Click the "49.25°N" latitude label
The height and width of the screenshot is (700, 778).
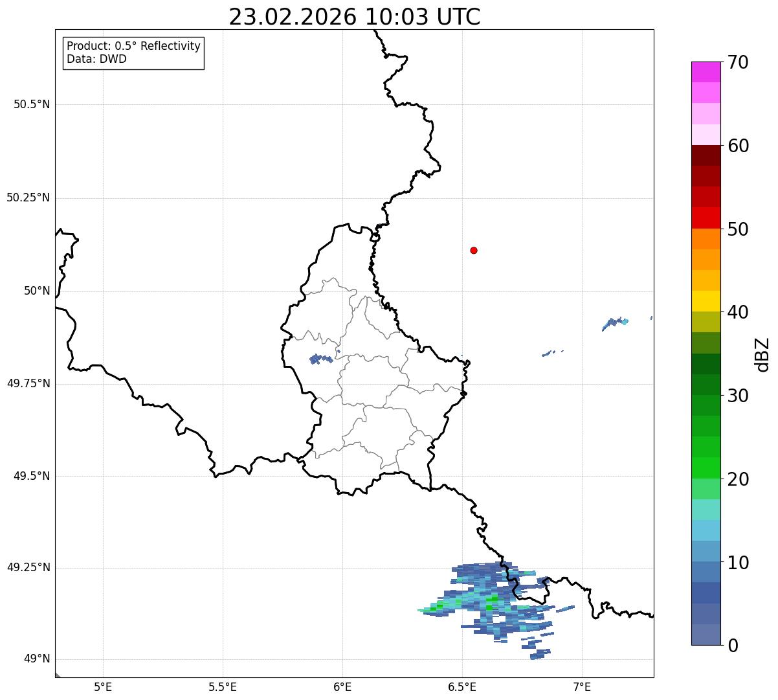pos(28,567)
